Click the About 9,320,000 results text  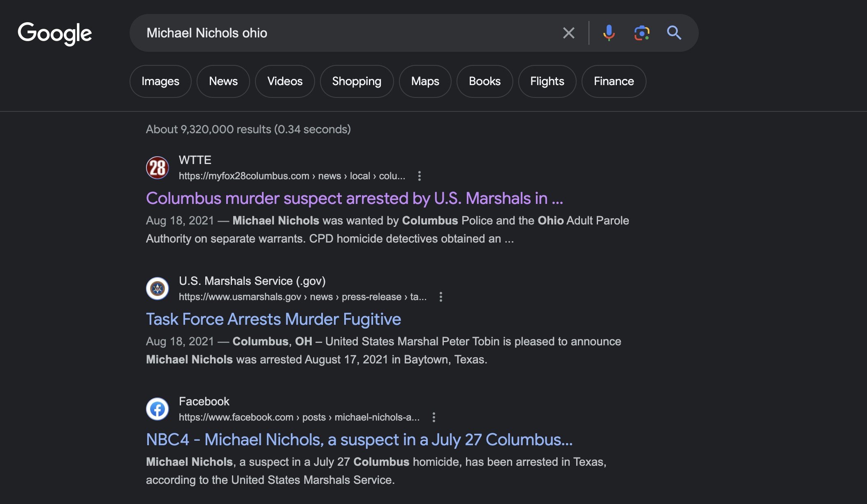pyautogui.click(x=248, y=129)
